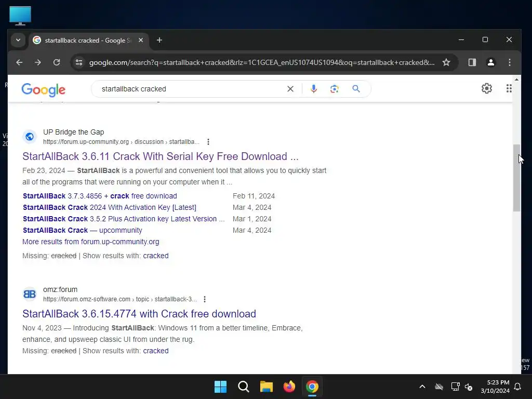Screen dimensions: 532x399
Task: Open the Windows Start menu
Action: point(220,387)
